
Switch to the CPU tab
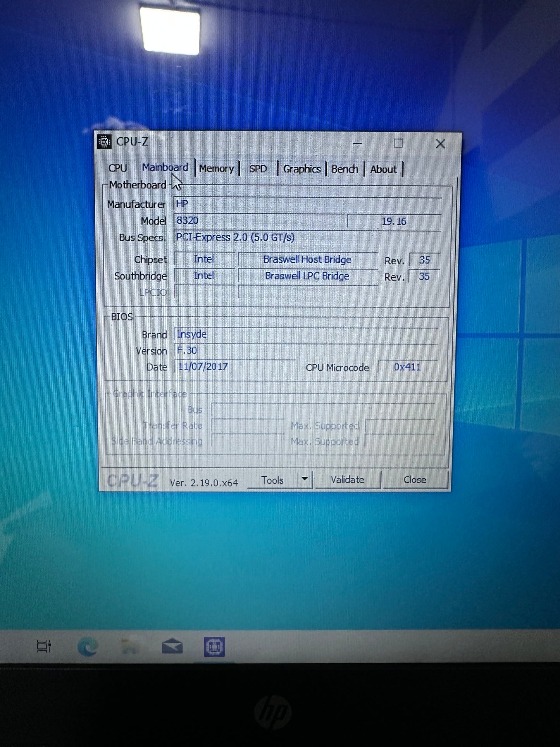pos(118,168)
